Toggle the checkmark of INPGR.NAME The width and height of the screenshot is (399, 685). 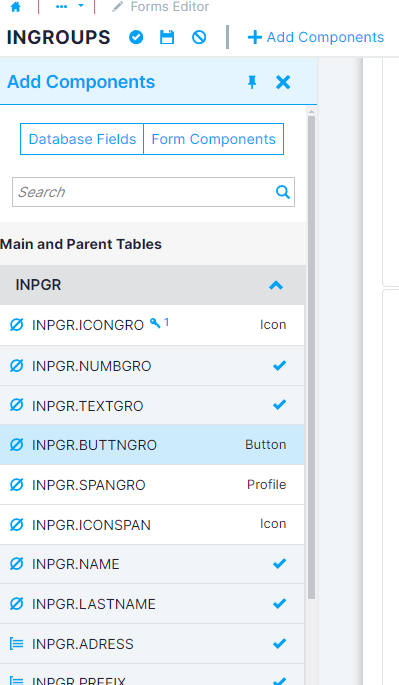click(279, 564)
